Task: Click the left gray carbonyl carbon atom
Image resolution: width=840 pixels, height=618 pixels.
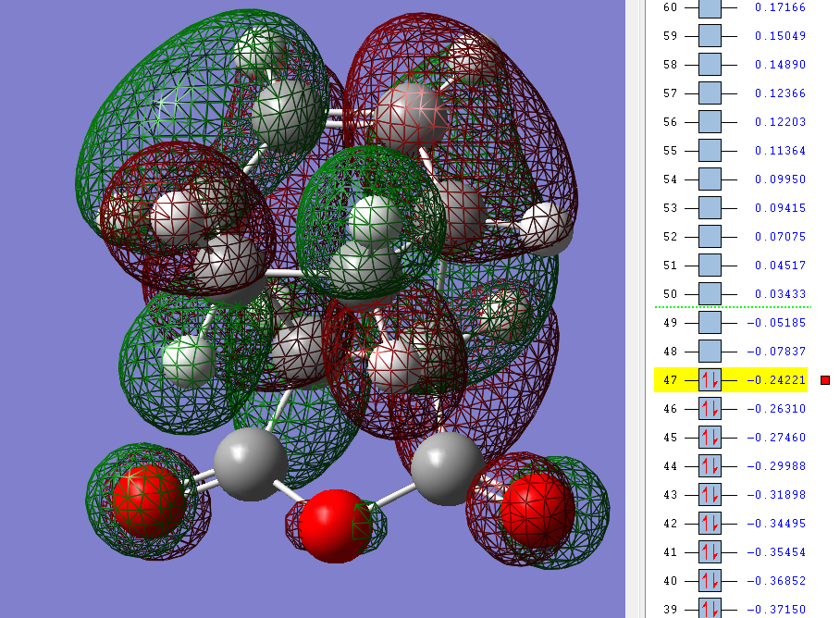Action: point(250,464)
